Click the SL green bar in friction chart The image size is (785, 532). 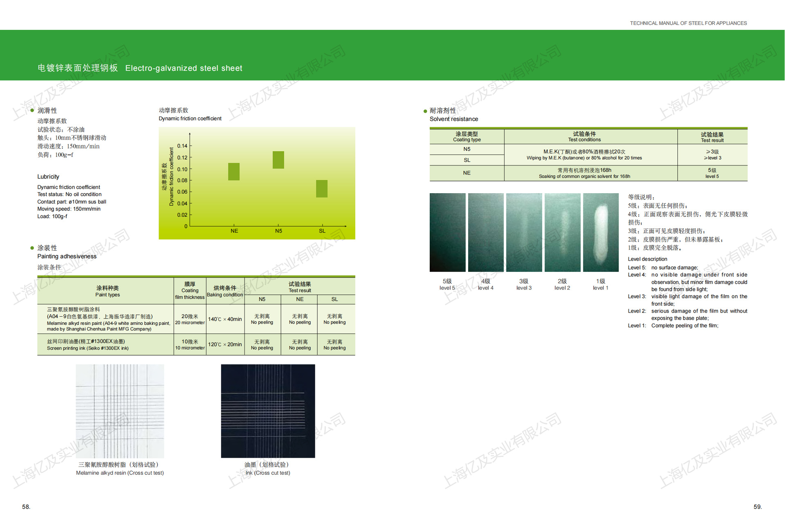coord(322,189)
